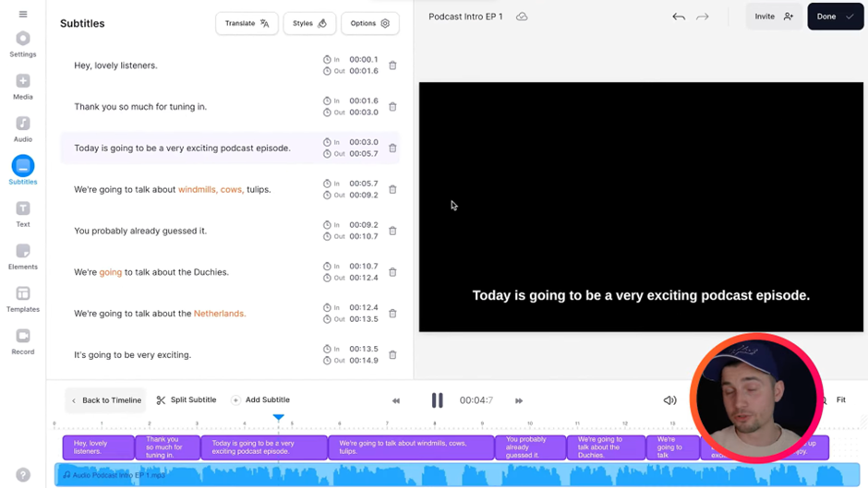The width and height of the screenshot is (868, 488).
Task: Delete the "You probably already guessed it" subtitle
Action: 392,231
